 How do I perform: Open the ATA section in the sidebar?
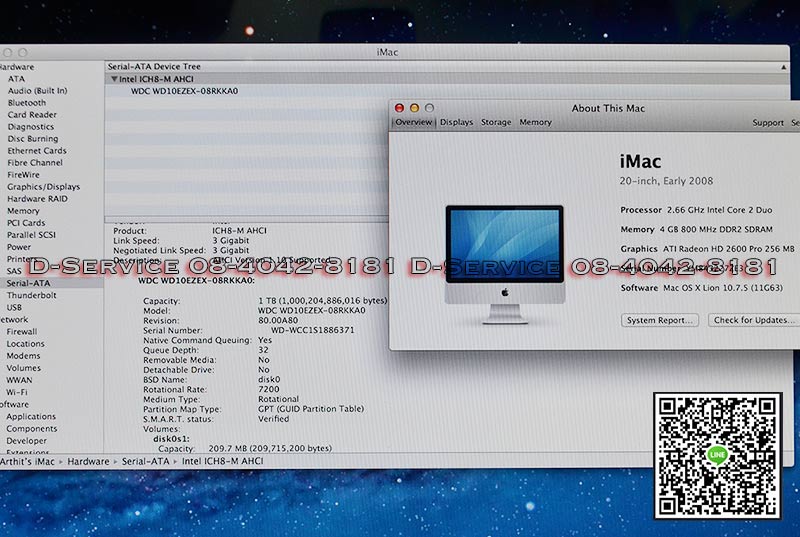(16, 79)
